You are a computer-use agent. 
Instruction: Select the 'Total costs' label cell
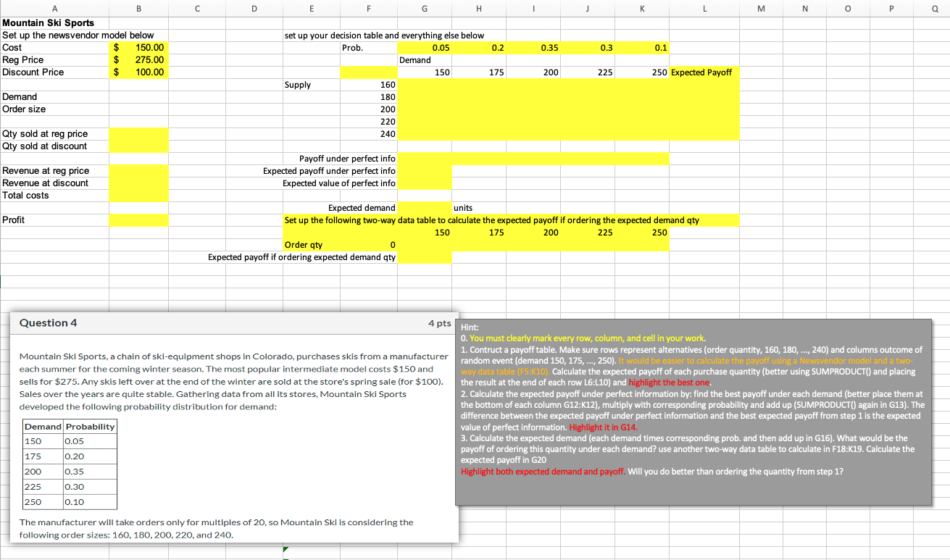coord(54,196)
